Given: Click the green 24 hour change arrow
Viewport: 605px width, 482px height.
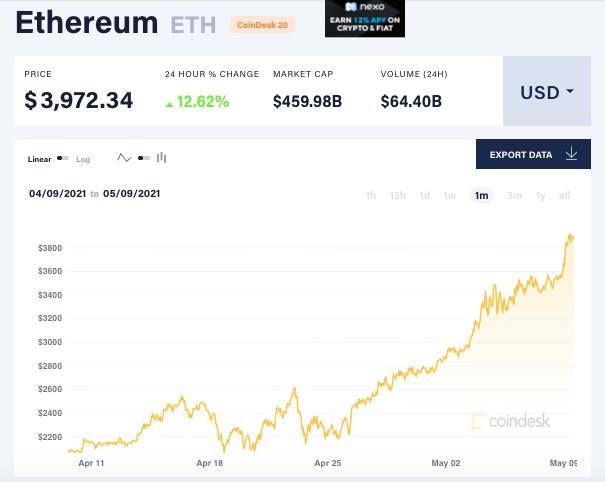Looking at the screenshot, I should (x=170, y=102).
